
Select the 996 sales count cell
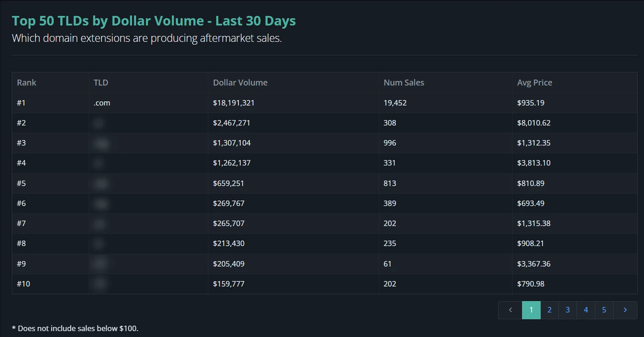click(445, 143)
